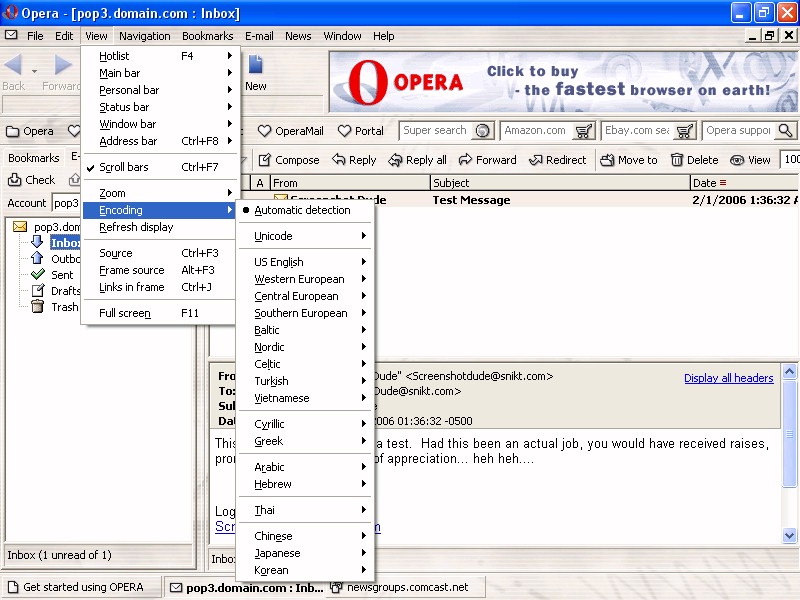
Task: Expand the Western European submenu
Action: (x=305, y=279)
